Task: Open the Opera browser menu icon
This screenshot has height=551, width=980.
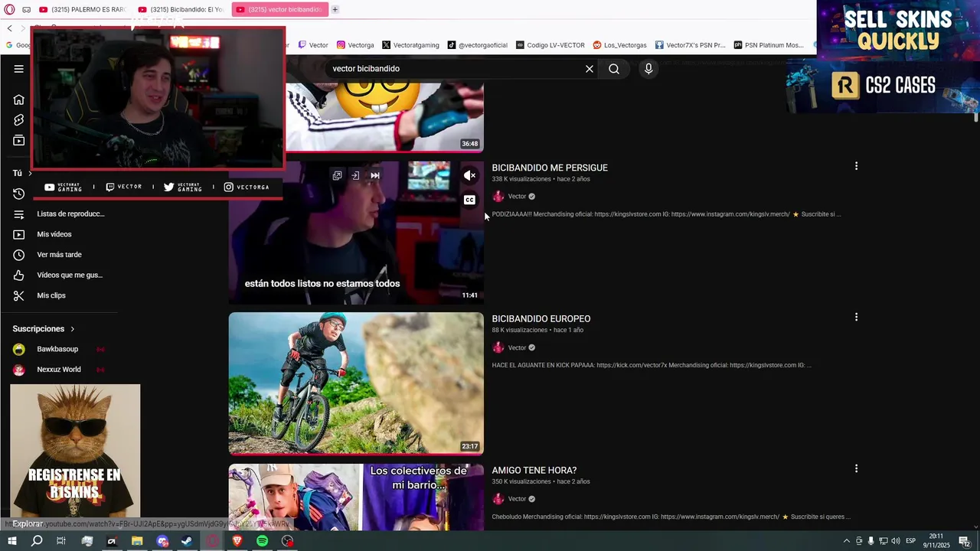Action: coord(10,9)
